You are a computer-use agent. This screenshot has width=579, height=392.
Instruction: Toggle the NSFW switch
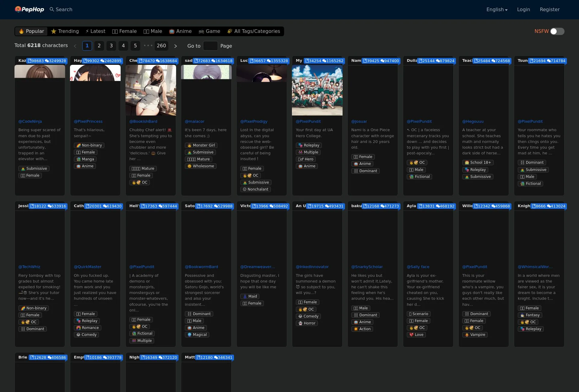click(x=557, y=31)
